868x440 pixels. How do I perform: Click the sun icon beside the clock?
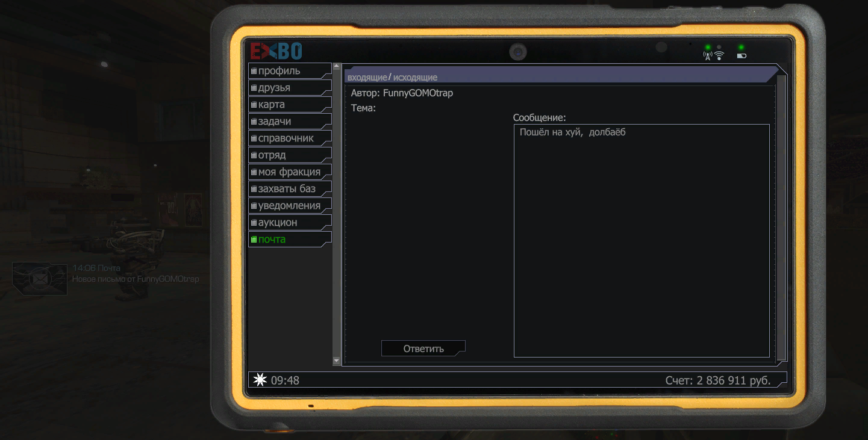[x=260, y=380]
